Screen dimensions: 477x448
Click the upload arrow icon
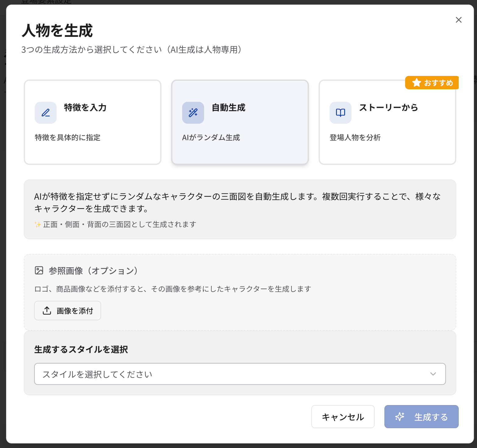(x=47, y=311)
